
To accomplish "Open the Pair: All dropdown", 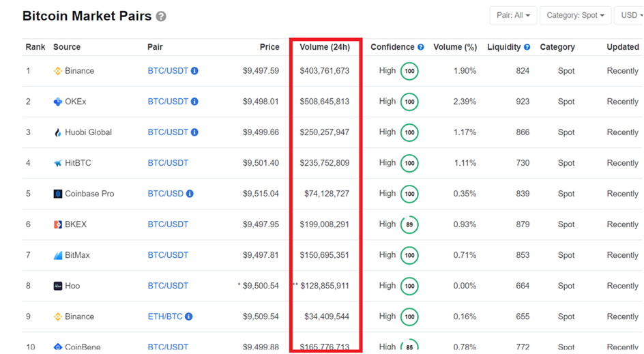I will click(x=514, y=16).
